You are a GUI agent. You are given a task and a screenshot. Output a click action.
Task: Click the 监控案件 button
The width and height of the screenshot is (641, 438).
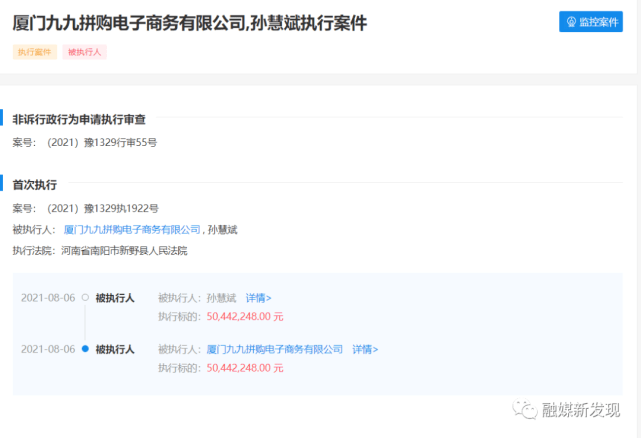click(591, 22)
